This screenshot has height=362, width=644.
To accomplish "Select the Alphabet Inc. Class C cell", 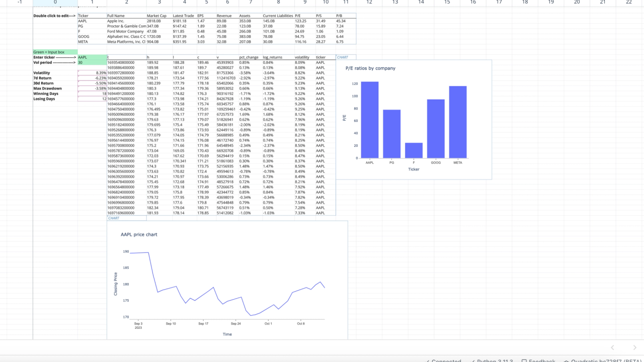I will 126,37.
